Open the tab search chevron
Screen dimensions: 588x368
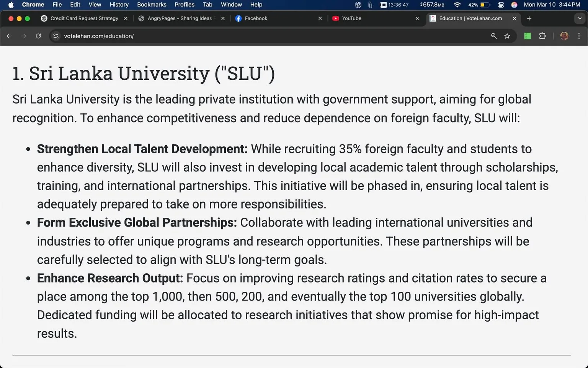coord(579,18)
